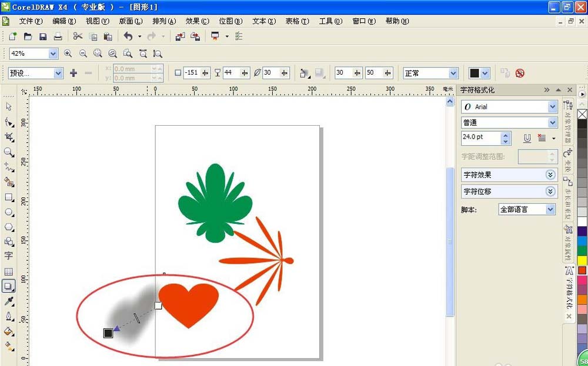
Task: Choose the Zoom tool from the toolbox
Action: (x=8, y=152)
